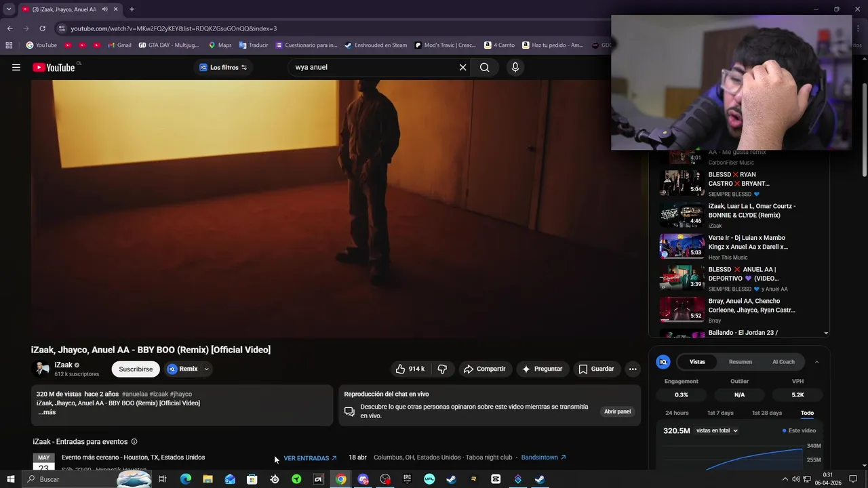Open more actions three-dot menu
This screenshot has width=868, height=488.
click(632, 369)
